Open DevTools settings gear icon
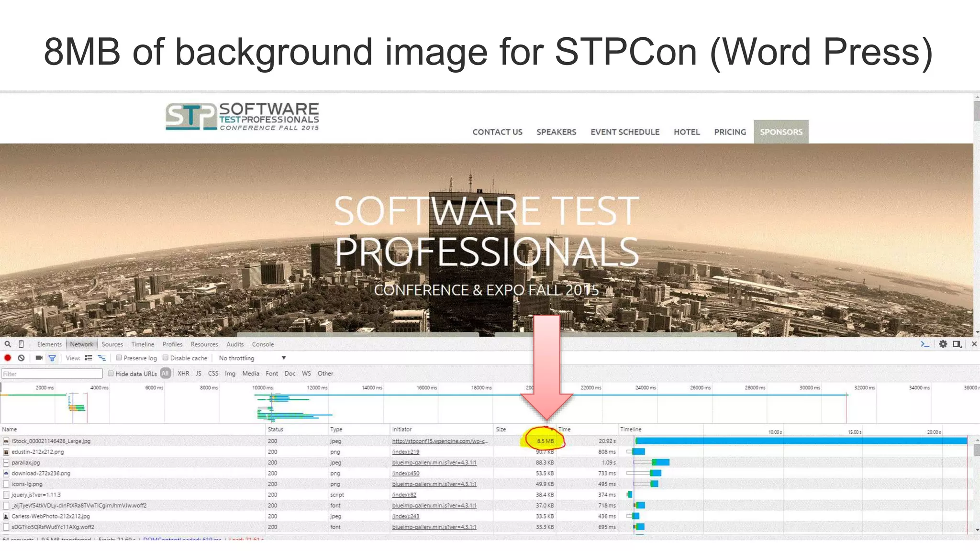The image size is (980, 551). [x=943, y=344]
